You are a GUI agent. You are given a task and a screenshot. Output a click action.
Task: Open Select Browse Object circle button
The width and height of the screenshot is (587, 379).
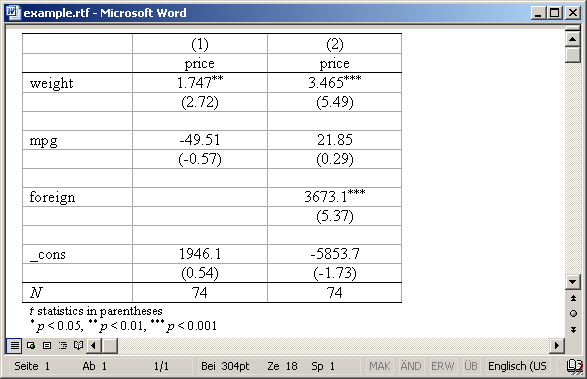[x=573, y=313]
